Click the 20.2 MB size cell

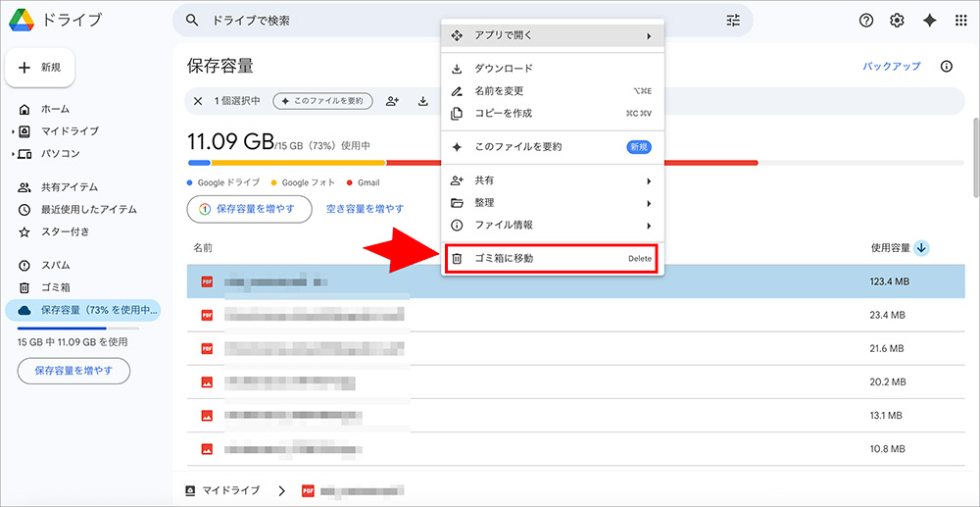point(888,381)
